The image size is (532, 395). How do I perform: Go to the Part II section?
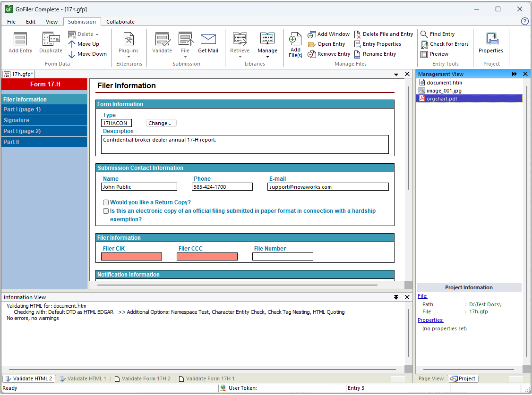point(44,142)
